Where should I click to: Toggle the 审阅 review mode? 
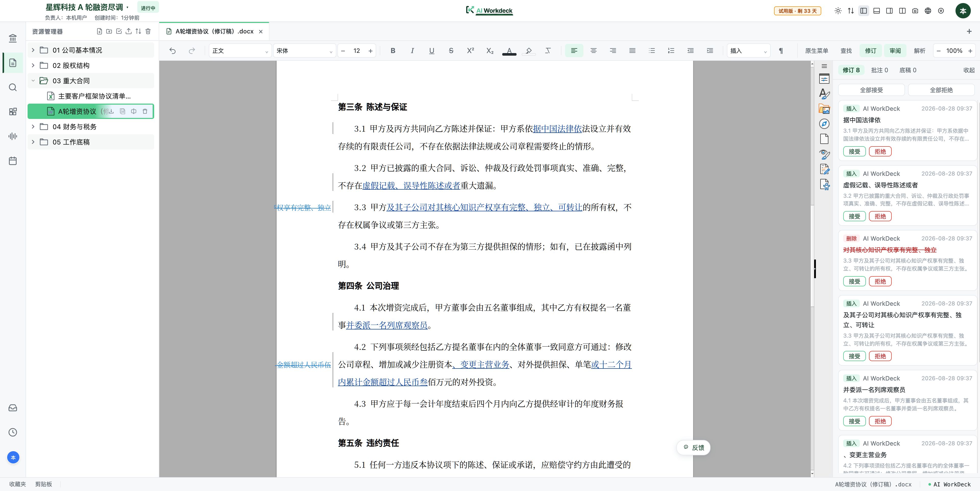click(895, 51)
